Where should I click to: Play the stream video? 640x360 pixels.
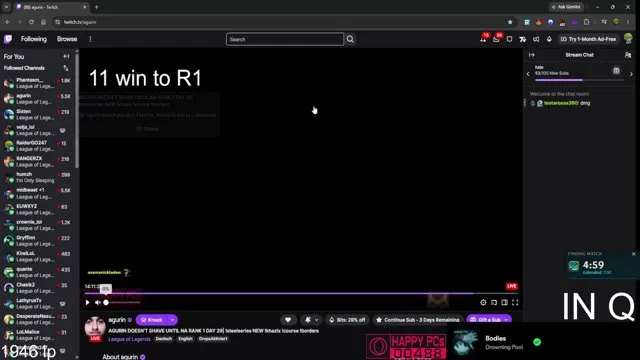pyautogui.click(x=87, y=302)
